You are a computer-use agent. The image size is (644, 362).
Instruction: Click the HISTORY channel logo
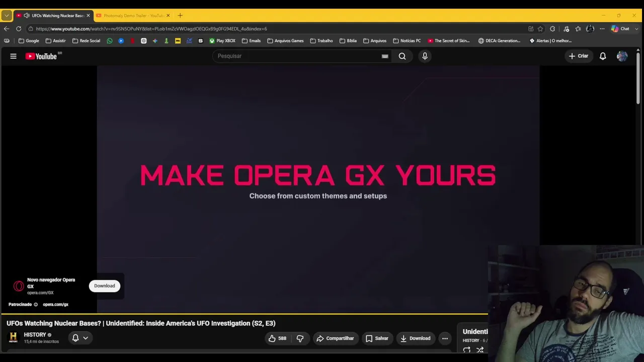[14, 338]
